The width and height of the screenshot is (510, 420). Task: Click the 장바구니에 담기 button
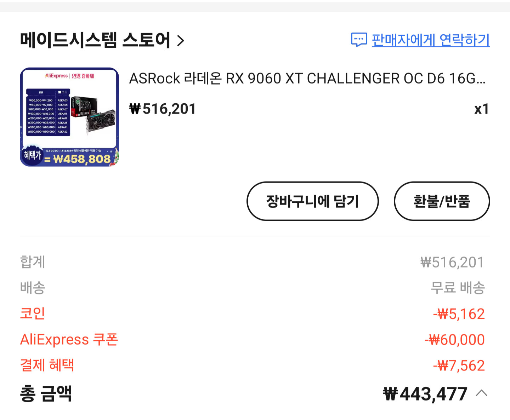313,201
